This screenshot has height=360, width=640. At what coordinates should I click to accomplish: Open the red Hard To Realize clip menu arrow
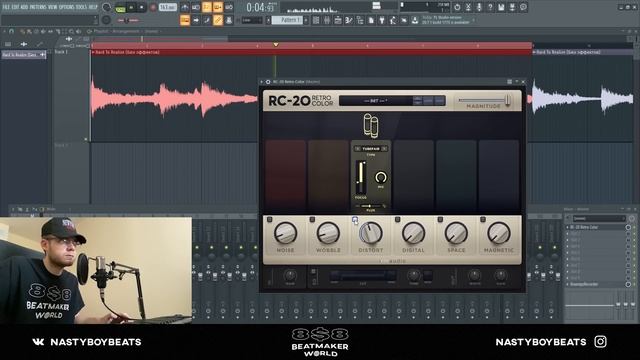coord(93,52)
